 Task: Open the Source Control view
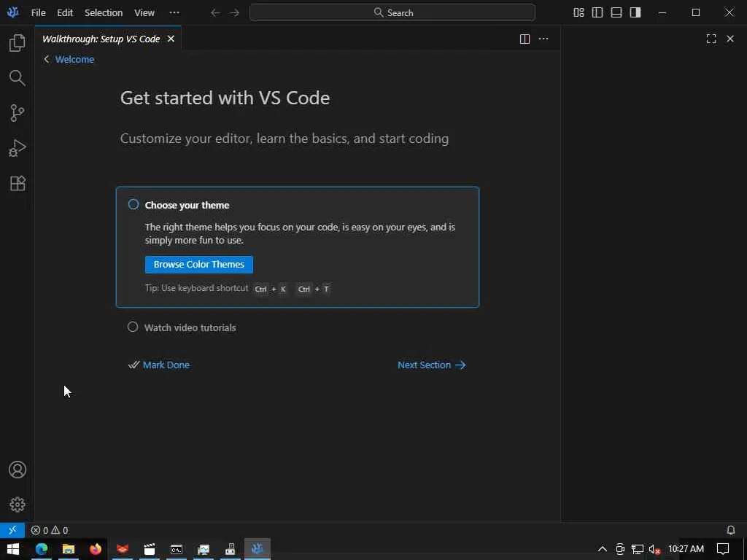pos(18,113)
